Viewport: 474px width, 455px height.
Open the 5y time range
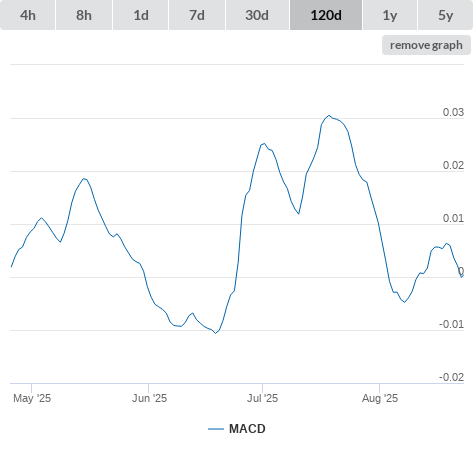[445, 15]
